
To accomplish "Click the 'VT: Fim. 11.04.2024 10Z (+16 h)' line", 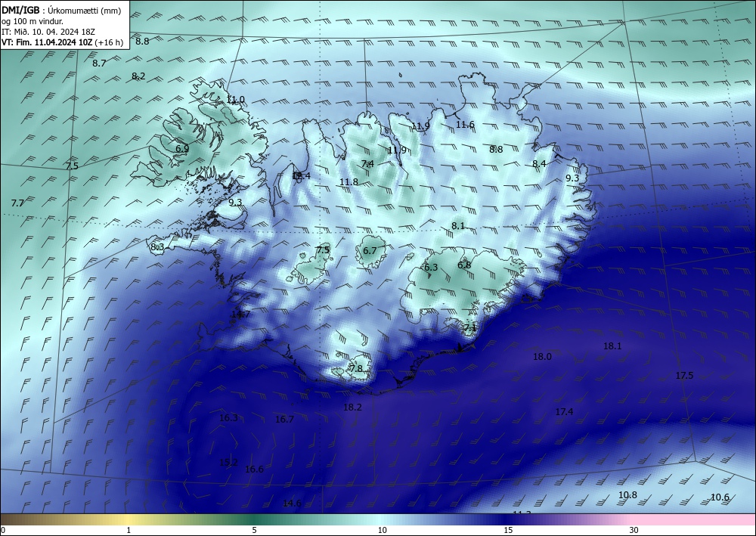I will [x=62, y=42].
